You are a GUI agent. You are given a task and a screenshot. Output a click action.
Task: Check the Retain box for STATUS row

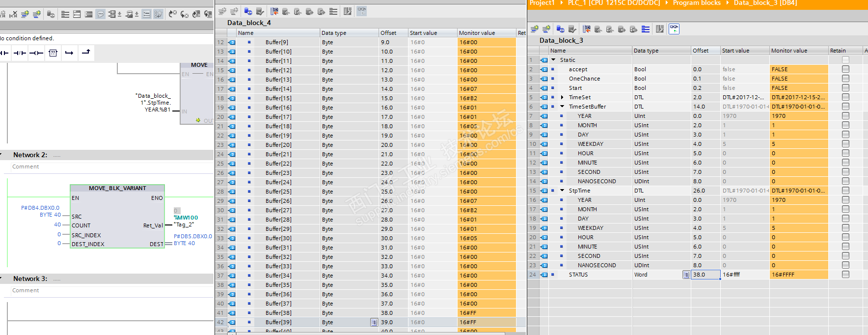point(845,275)
